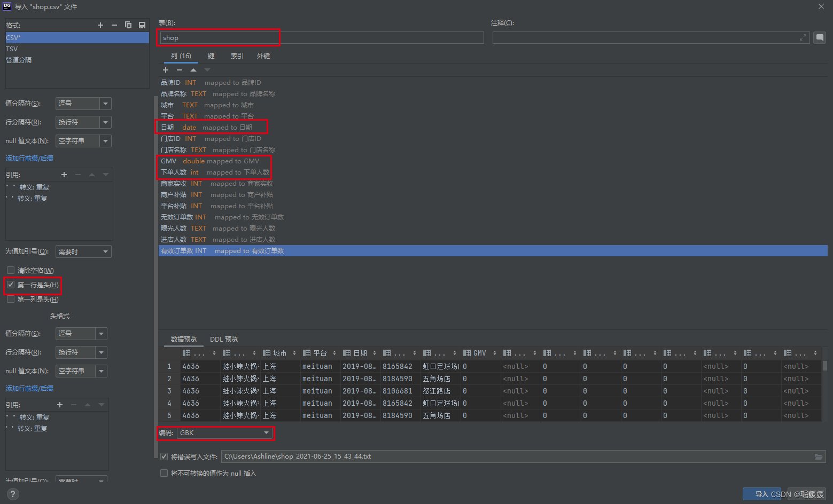Viewport: 833px width, 504px height.
Task: Select the 日期 date column row
Action: point(493,128)
